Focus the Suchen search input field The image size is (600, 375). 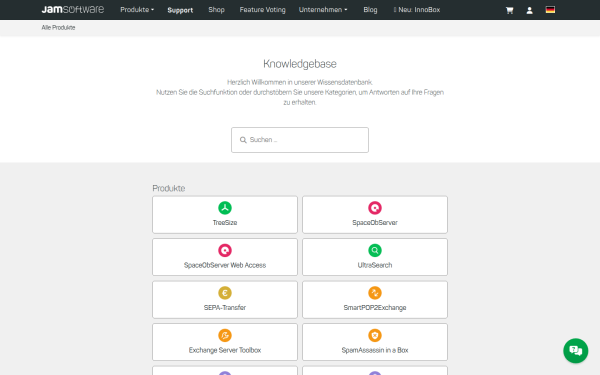pos(300,140)
